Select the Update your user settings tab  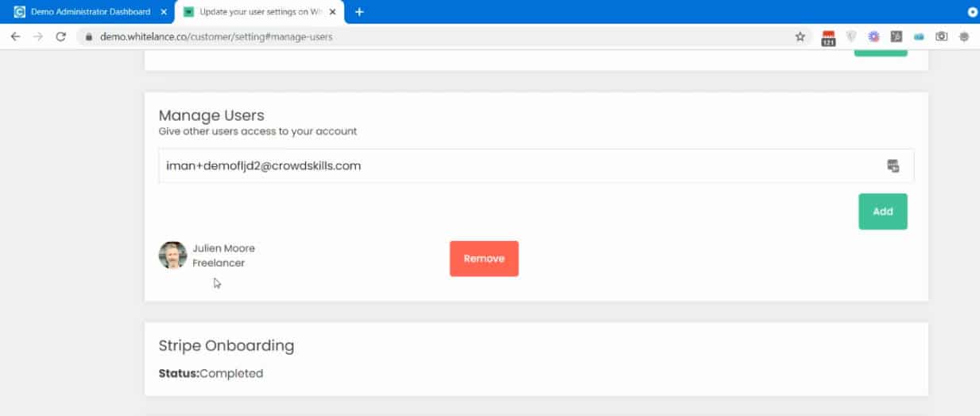point(256,12)
